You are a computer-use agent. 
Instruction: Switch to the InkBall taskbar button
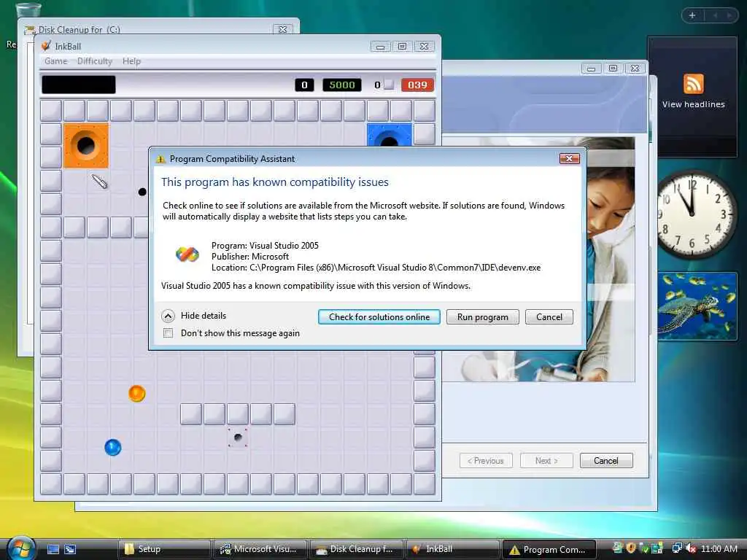(x=452, y=549)
